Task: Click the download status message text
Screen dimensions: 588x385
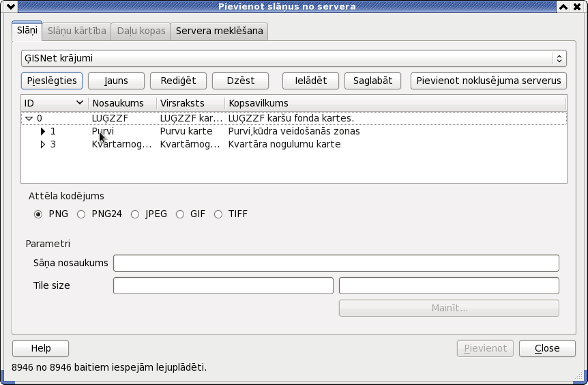Action: 109,367
